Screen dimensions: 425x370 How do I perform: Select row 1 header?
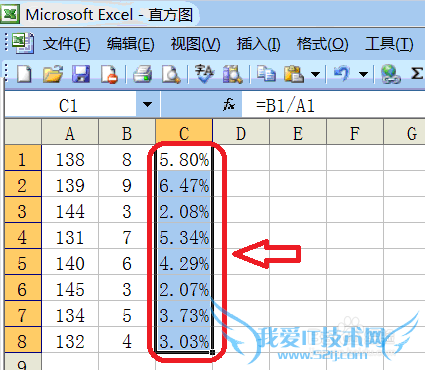tap(23, 158)
